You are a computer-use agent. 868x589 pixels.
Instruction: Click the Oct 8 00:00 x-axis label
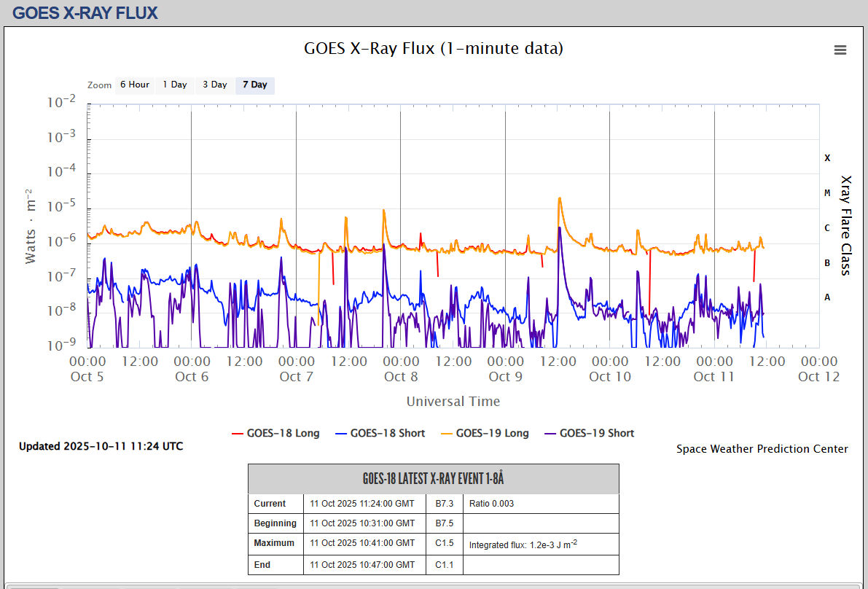(401, 368)
